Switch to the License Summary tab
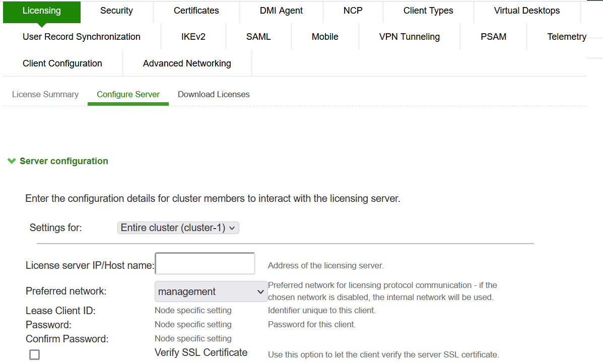 pos(45,95)
